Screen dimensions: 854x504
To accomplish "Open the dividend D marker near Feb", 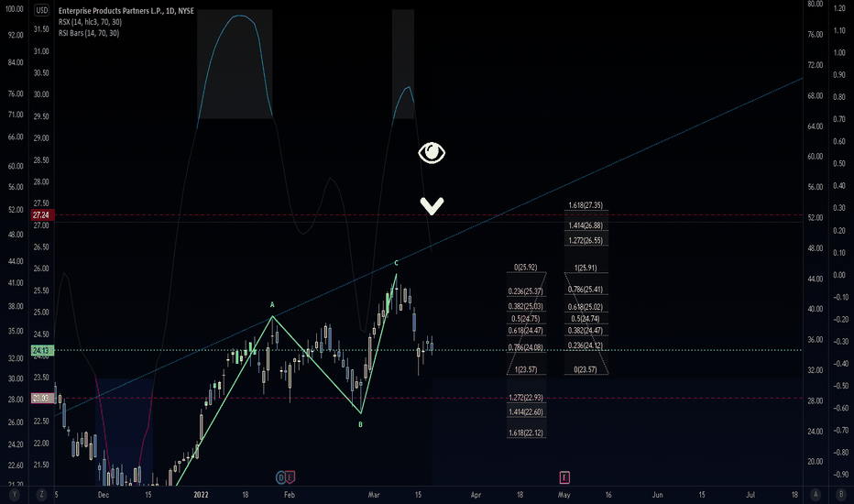I will 281,477.
